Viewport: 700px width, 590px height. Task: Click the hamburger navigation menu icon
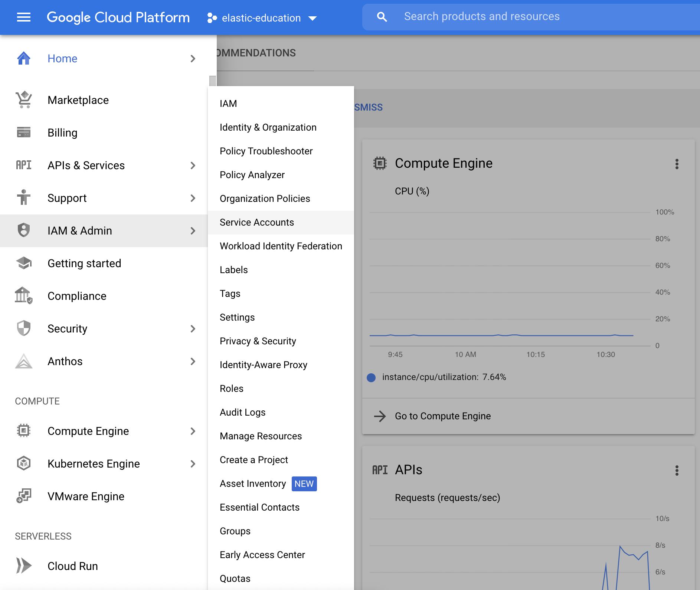(x=24, y=17)
